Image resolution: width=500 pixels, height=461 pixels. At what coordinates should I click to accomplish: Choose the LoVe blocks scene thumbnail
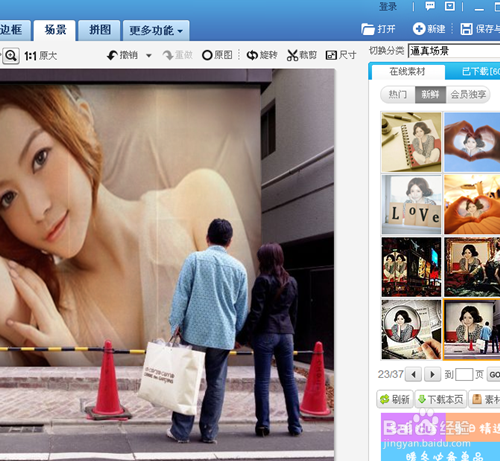pyautogui.click(x=411, y=205)
